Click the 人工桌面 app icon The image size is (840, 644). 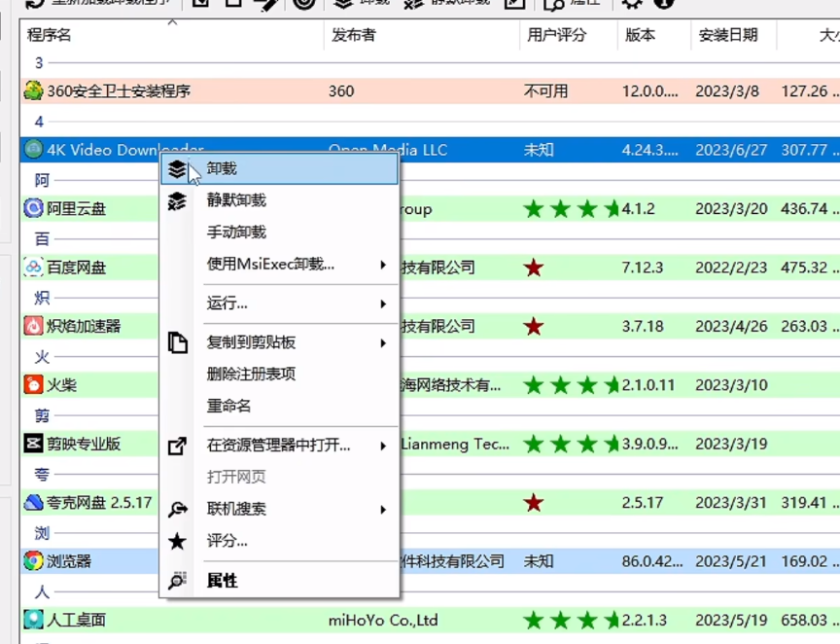tap(33, 620)
